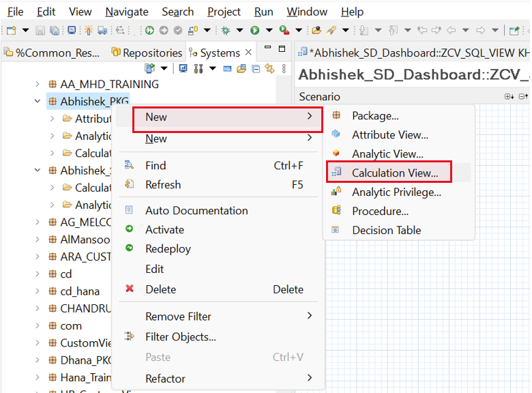The width and height of the screenshot is (532, 393).
Task: Collapse the Abhishek_PKG package node
Action: point(38,102)
